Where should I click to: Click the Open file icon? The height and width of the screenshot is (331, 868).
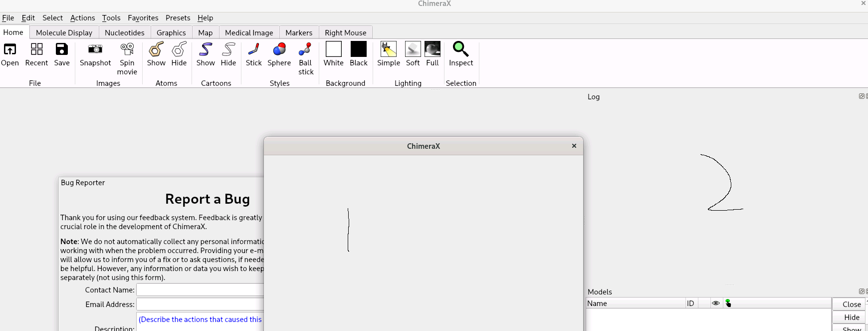click(10, 49)
